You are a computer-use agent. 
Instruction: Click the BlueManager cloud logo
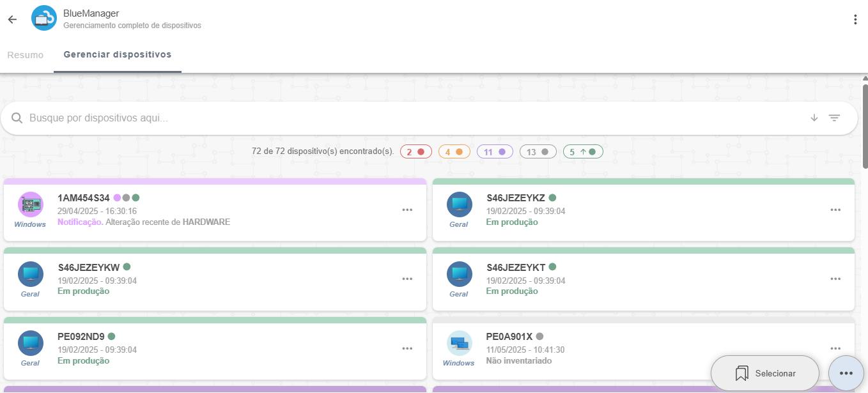pyautogui.click(x=44, y=19)
